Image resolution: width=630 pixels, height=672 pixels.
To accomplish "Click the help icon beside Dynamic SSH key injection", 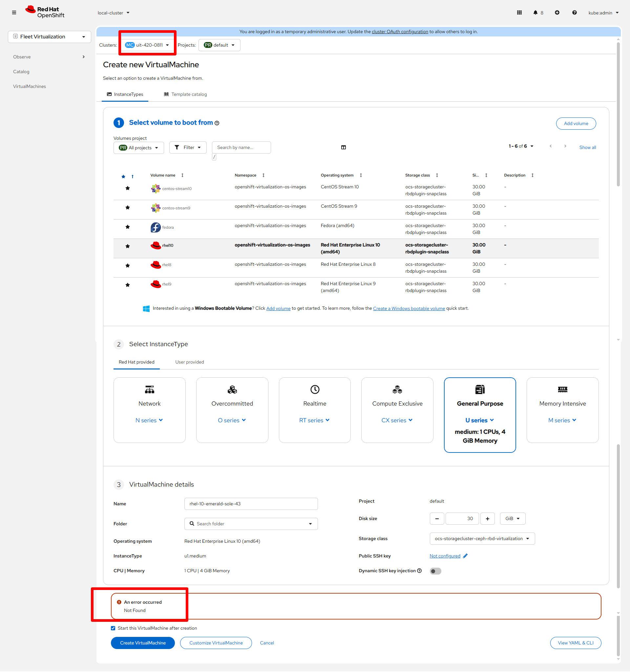I will pos(419,571).
